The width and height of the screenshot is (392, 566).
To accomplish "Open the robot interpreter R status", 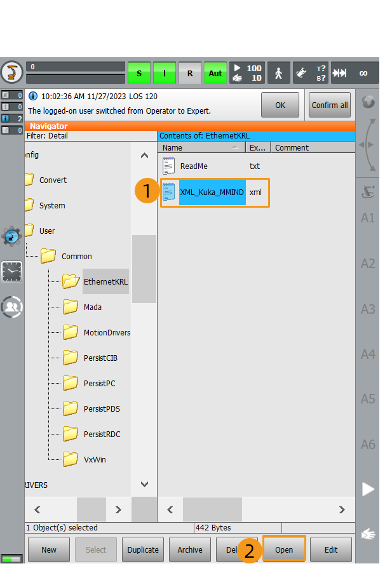I will (190, 73).
